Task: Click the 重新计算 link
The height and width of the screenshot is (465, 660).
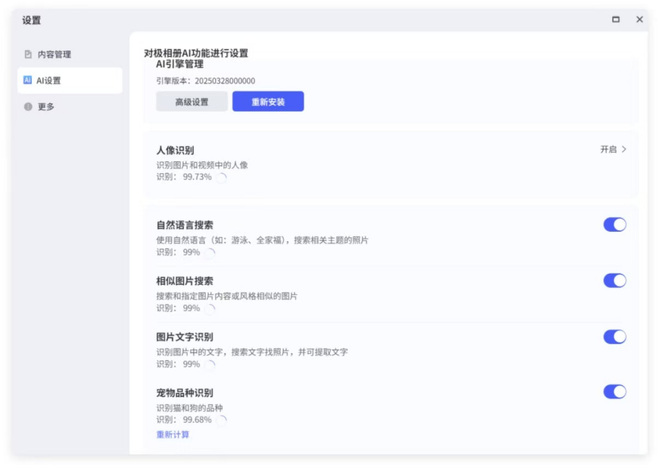Action: tap(173, 435)
